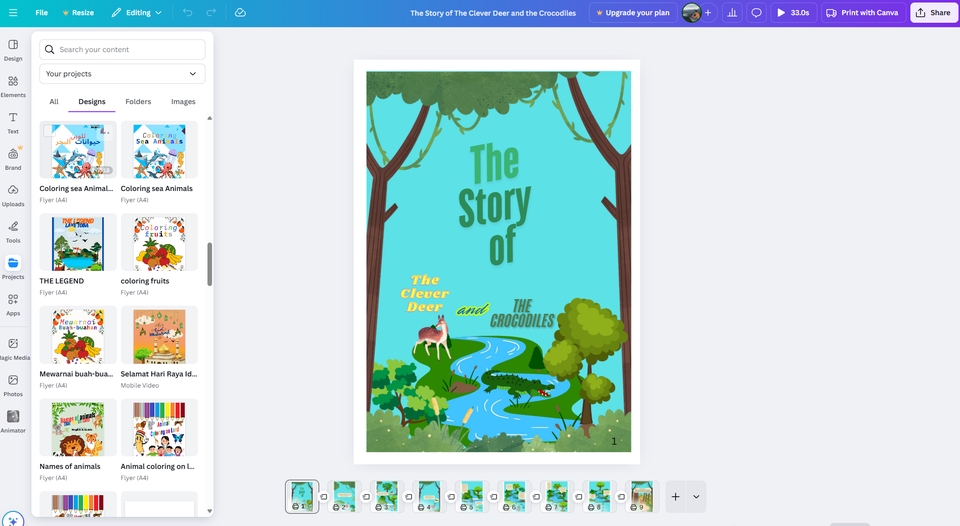Click the Brand kit icon
Screen dimensions: 960x526
pyautogui.click(x=13, y=159)
